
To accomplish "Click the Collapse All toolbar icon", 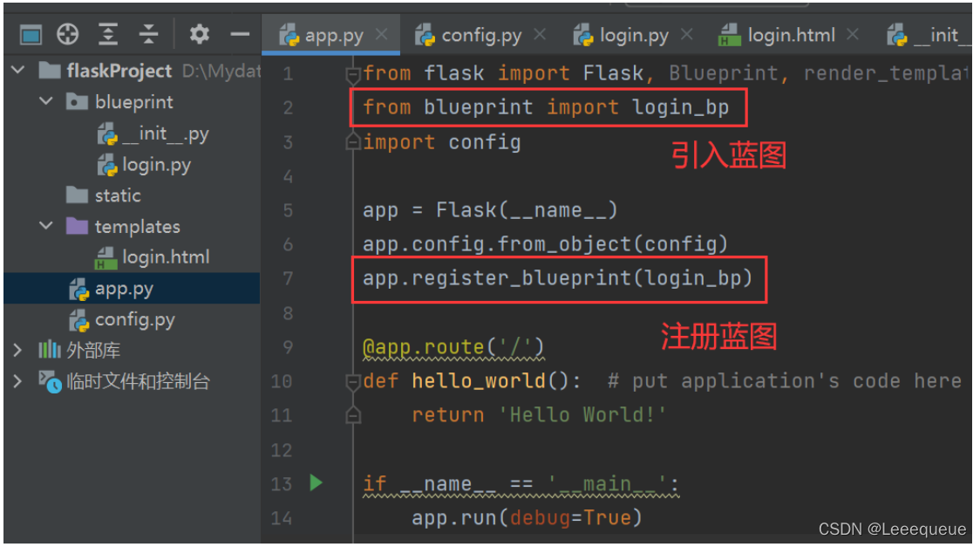I will point(148,34).
